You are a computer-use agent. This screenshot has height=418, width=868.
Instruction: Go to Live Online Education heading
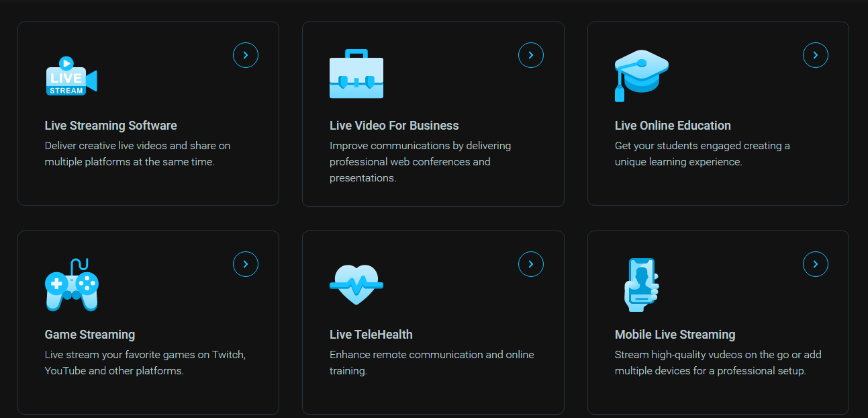(673, 126)
